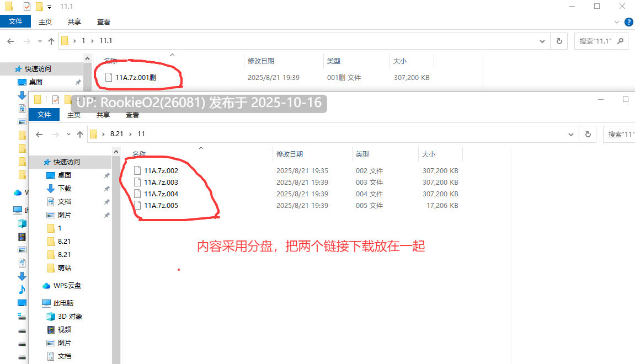Expand the ribbon chevron in 11.1 window
Viewport: 635px width, 364px height.
tap(616, 22)
